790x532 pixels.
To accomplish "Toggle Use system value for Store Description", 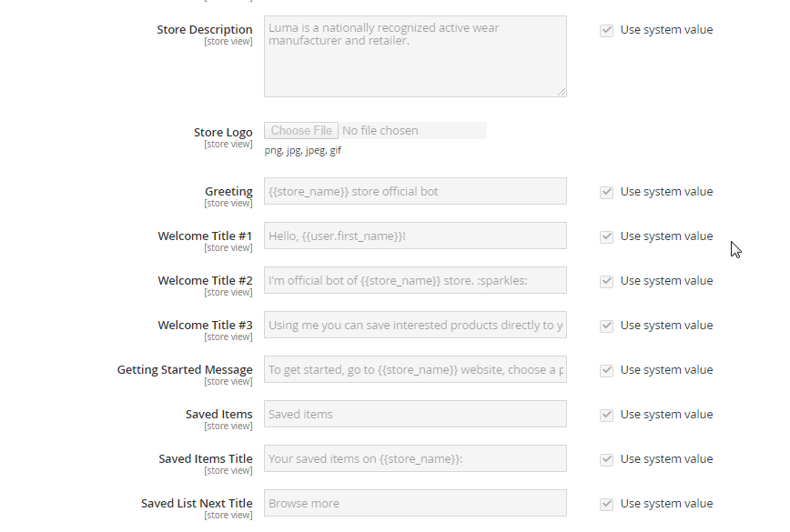I will point(606,30).
